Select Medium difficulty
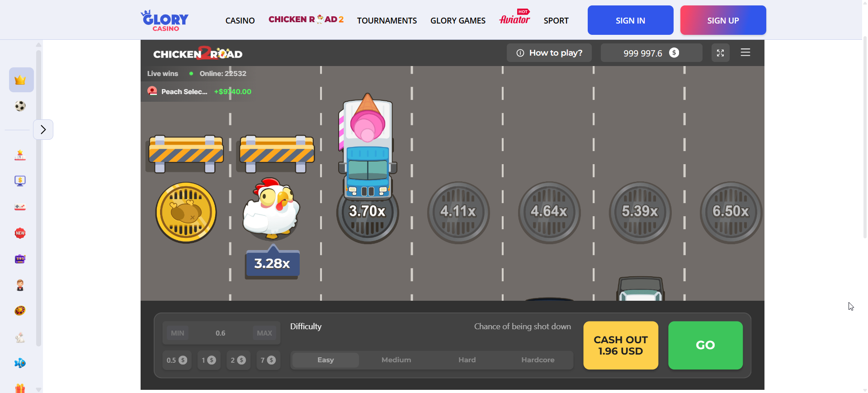Image resolution: width=868 pixels, height=393 pixels. [396, 360]
